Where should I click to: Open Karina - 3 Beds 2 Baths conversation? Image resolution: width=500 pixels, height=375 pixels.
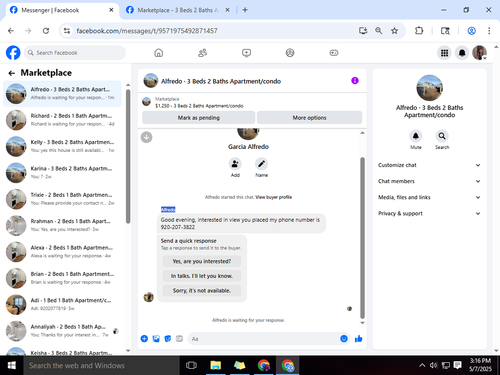tap(62, 172)
